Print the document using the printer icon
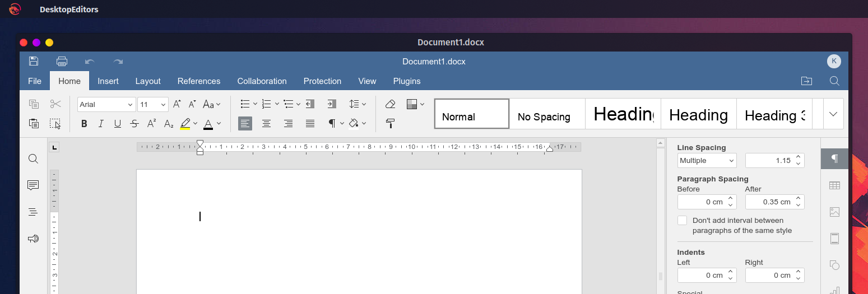Viewport: 868px width, 294px height. coord(62,62)
